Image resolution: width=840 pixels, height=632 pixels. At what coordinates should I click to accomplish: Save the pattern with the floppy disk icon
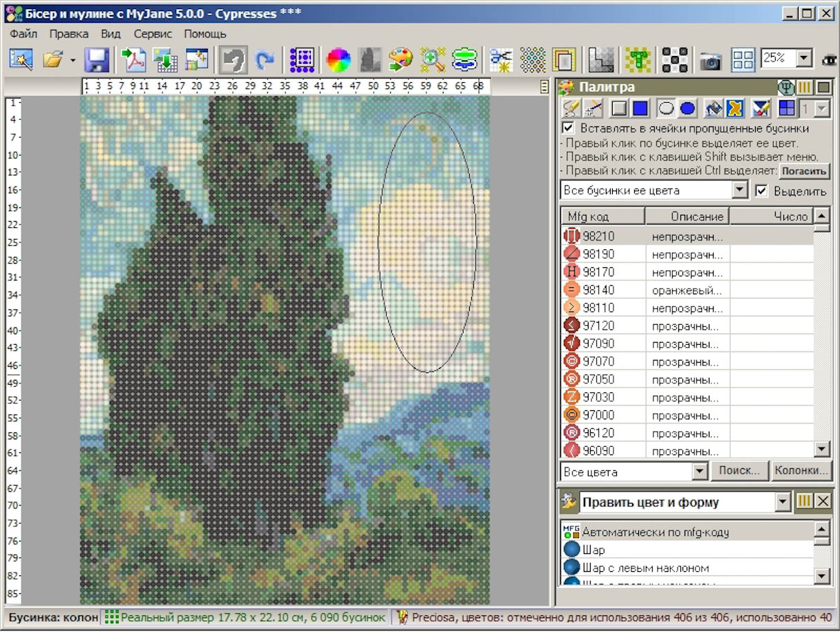97,59
